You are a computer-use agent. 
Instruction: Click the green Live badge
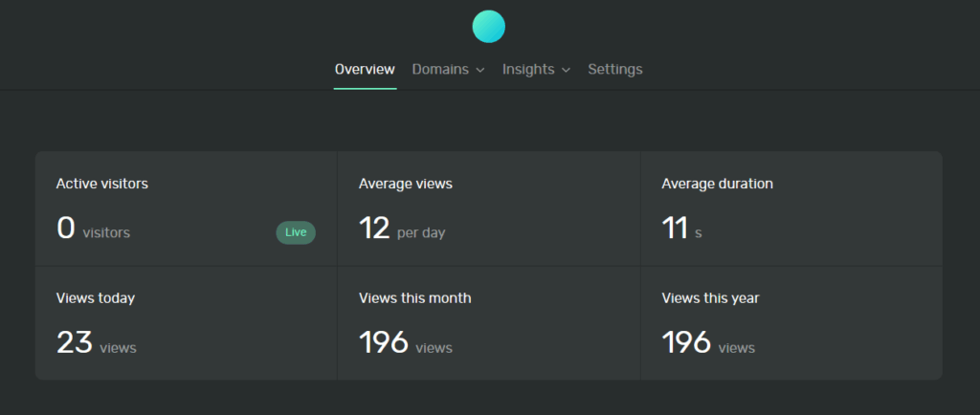tap(296, 232)
